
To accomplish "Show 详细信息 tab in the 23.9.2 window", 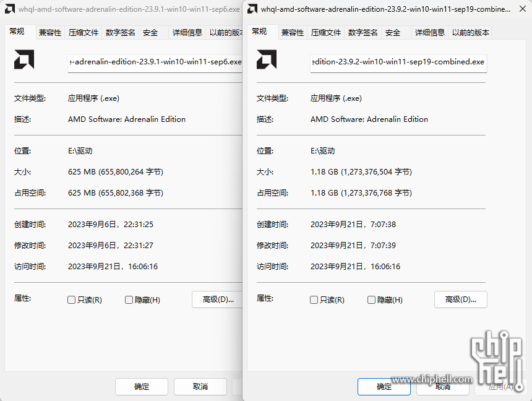I will tap(430, 33).
